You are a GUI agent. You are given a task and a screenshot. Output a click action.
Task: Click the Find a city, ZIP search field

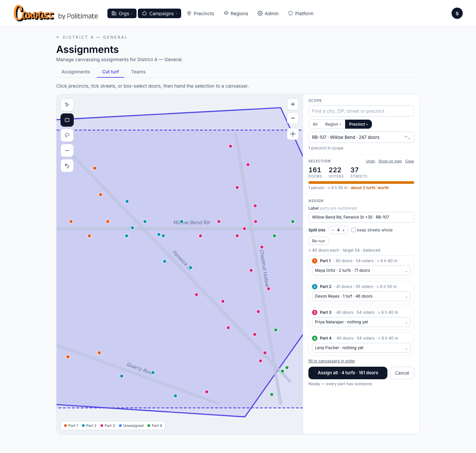click(x=361, y=111)
